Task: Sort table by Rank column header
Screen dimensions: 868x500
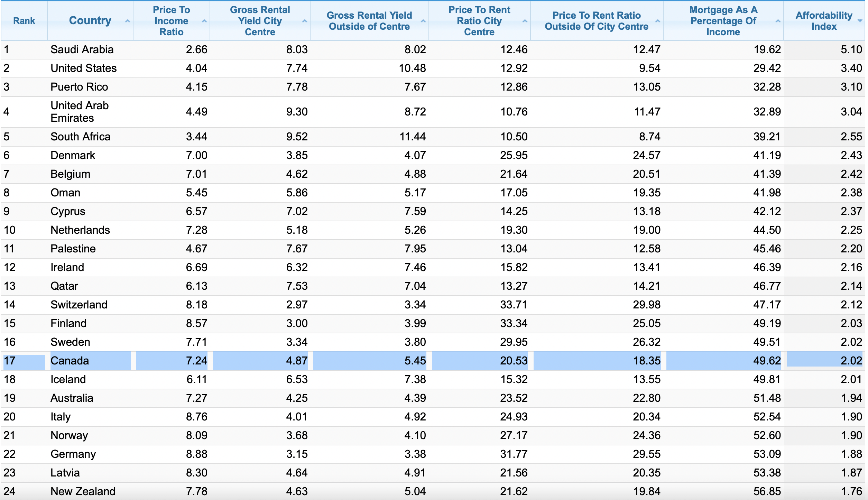Action: point(24,21)
